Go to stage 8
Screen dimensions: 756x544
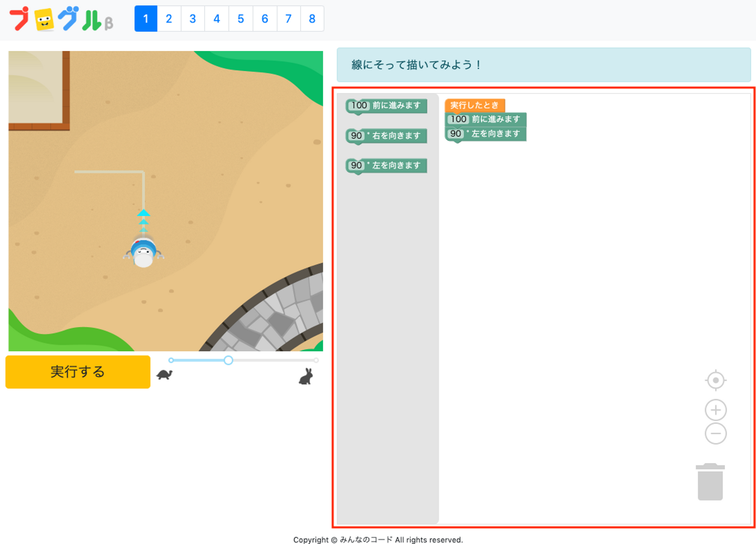click(312, 19)
